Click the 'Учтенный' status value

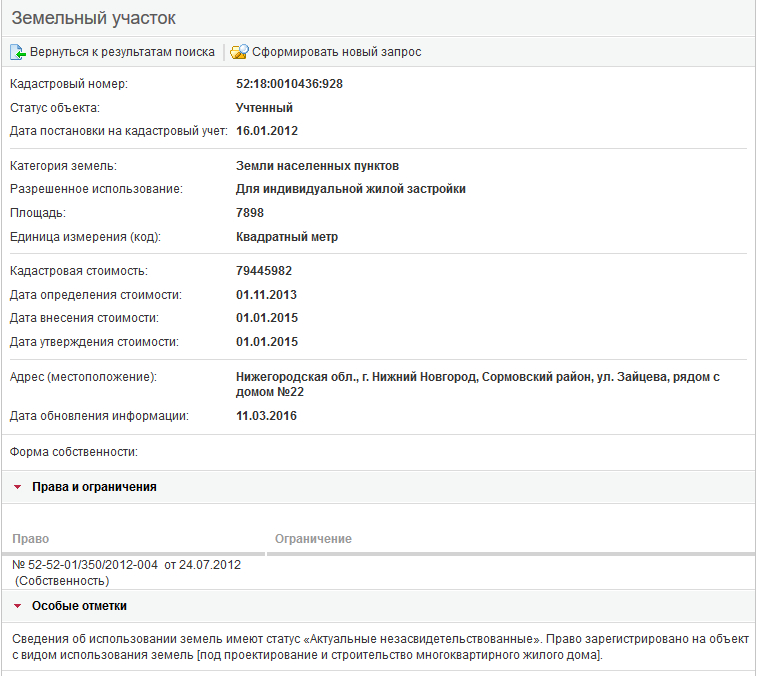[264, 107]
